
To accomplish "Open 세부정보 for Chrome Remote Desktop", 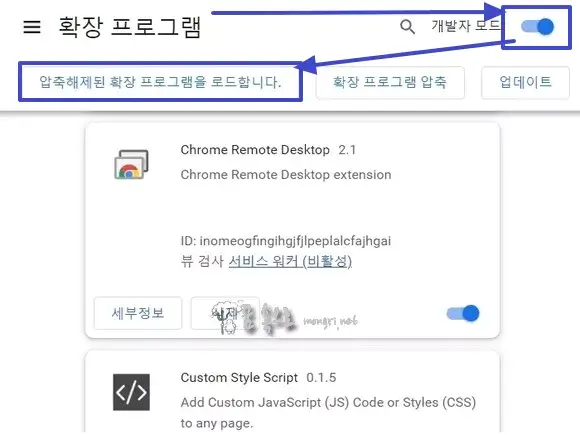I will click(138, 313).
